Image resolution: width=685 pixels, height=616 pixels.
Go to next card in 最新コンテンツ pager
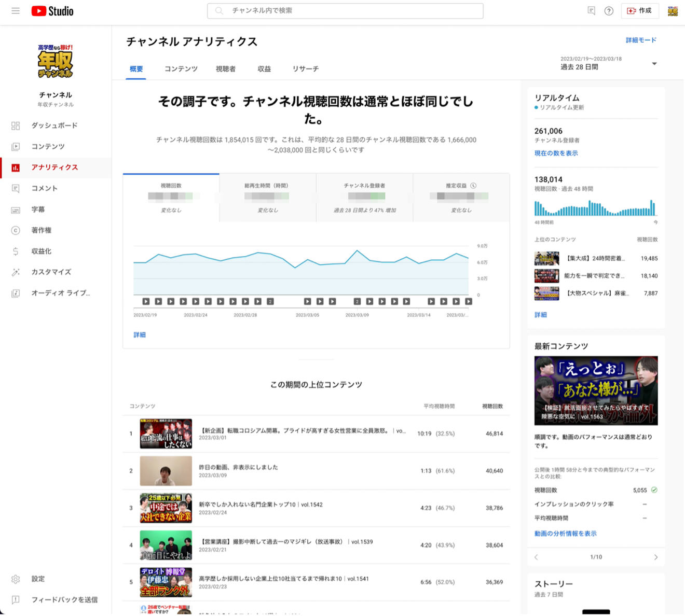[655, 557]
